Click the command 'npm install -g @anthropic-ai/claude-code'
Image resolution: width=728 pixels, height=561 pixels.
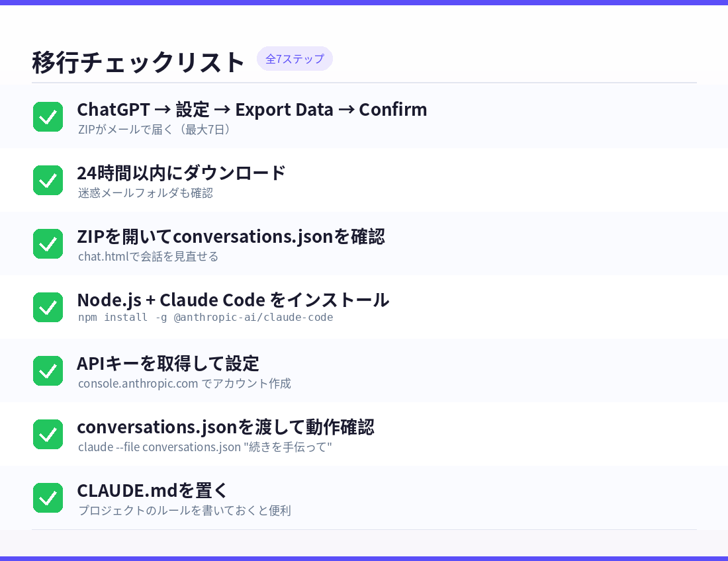[206, 318]
